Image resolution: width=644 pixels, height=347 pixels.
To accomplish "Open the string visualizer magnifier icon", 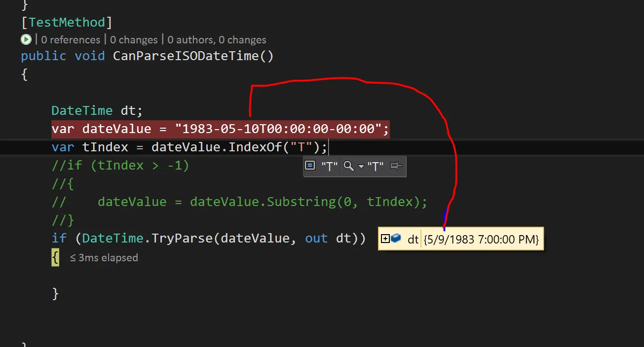I will (348, 166).
